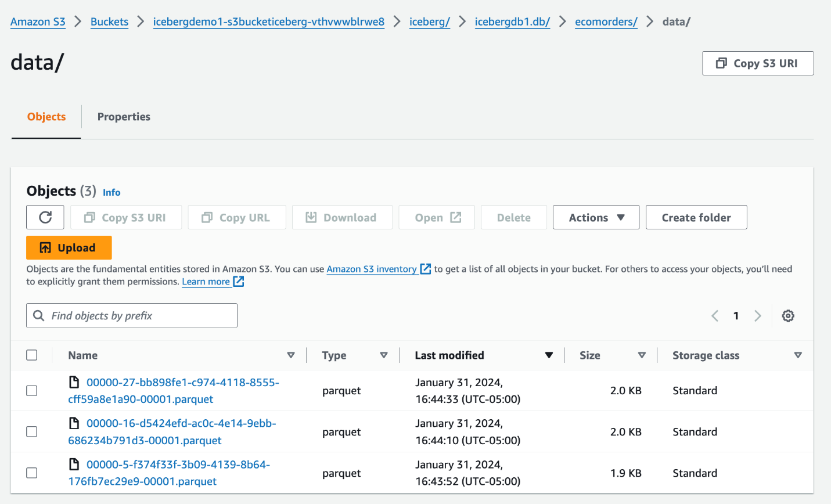Check the 00000-16-d5424efd parquet row
Image resolution: width=831 pixels, height=504 pixels.
(32, 431)
